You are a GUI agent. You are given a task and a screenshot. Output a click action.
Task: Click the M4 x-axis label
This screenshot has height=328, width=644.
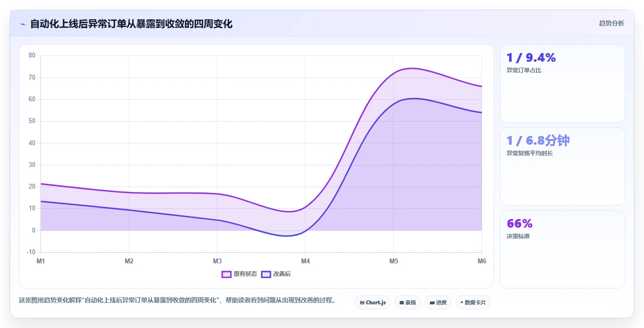[306, 261]
